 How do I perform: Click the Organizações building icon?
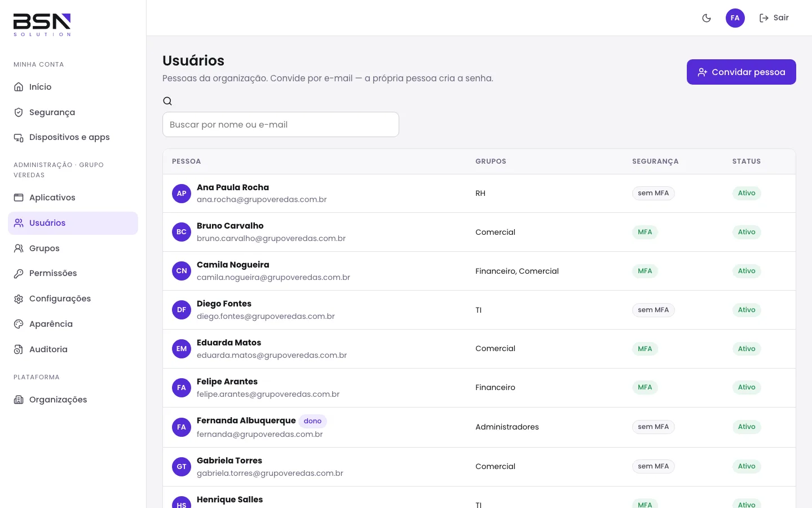point(19,400)
